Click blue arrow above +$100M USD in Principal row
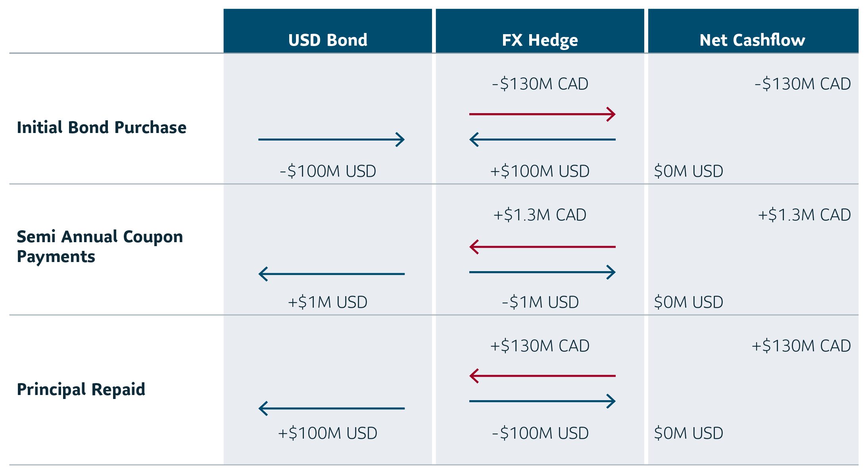The width and height of the screenshot is (868, 474). pos(331,408)
